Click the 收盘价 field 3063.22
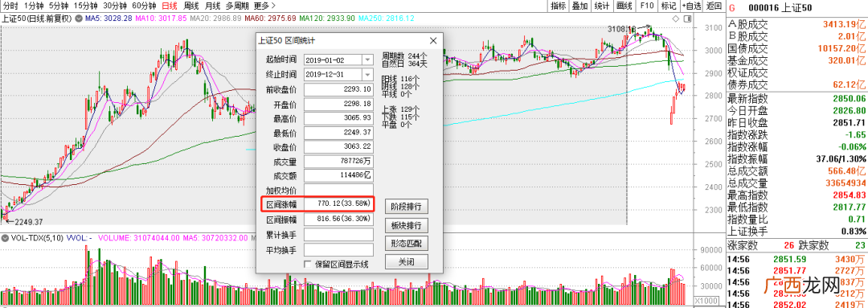The height and width of the screenshot is (308, 868). [x=339, y=147]
